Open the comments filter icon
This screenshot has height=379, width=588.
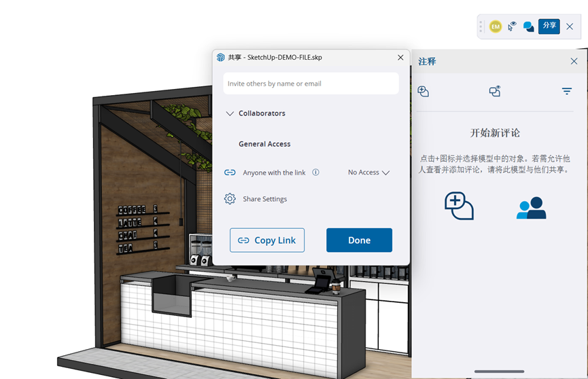tap(566, 92)
